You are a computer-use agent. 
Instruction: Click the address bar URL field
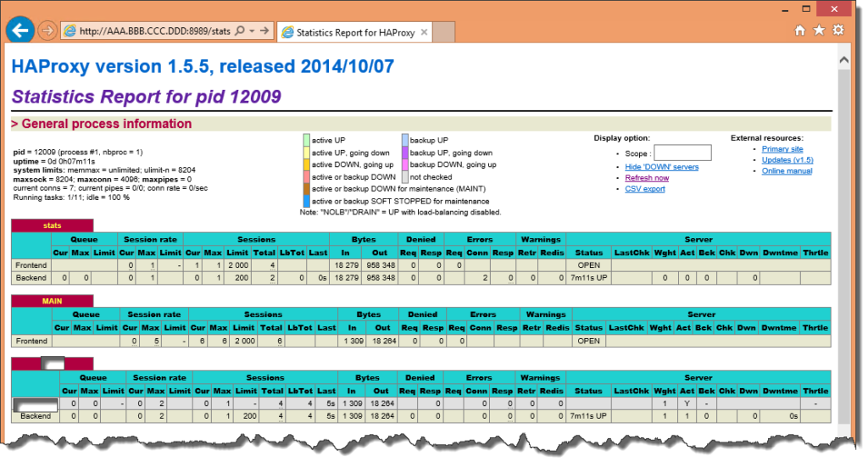click(155, 31)
